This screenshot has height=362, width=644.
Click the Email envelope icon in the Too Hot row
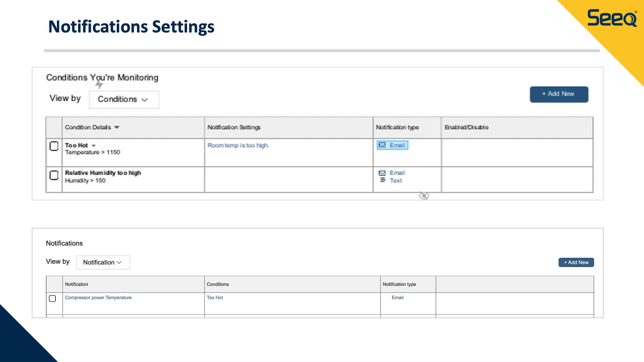pos(382,145)
